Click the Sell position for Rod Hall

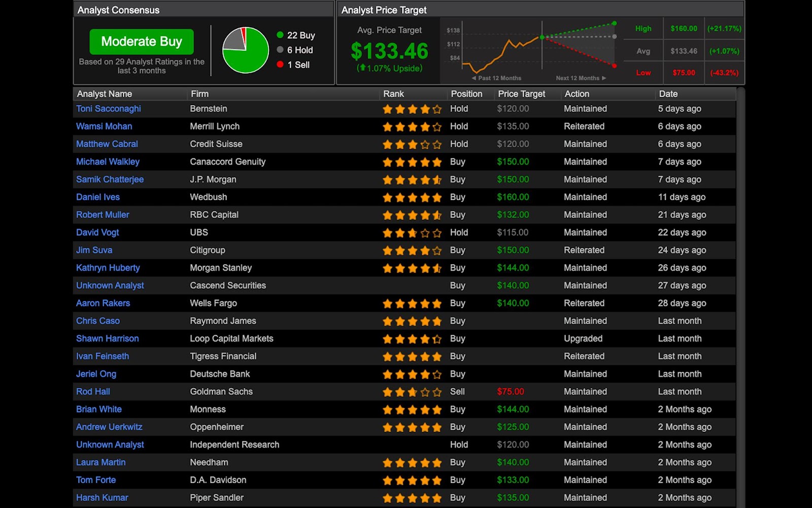point(457,392)
